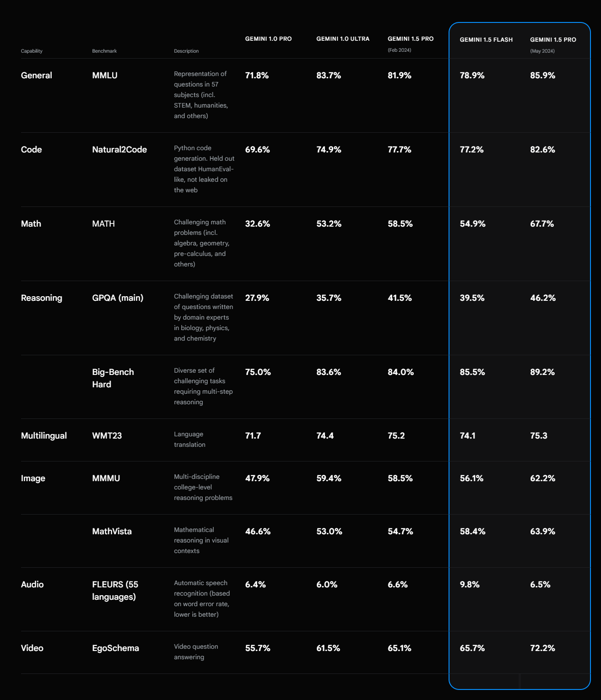Click the Multilingual capability label

point(44,436)
